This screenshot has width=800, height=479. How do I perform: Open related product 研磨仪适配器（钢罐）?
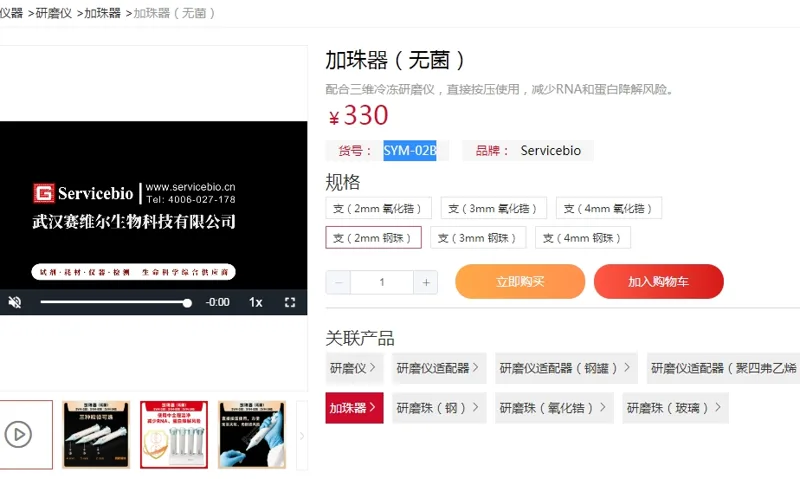click(x=566, y=368)
